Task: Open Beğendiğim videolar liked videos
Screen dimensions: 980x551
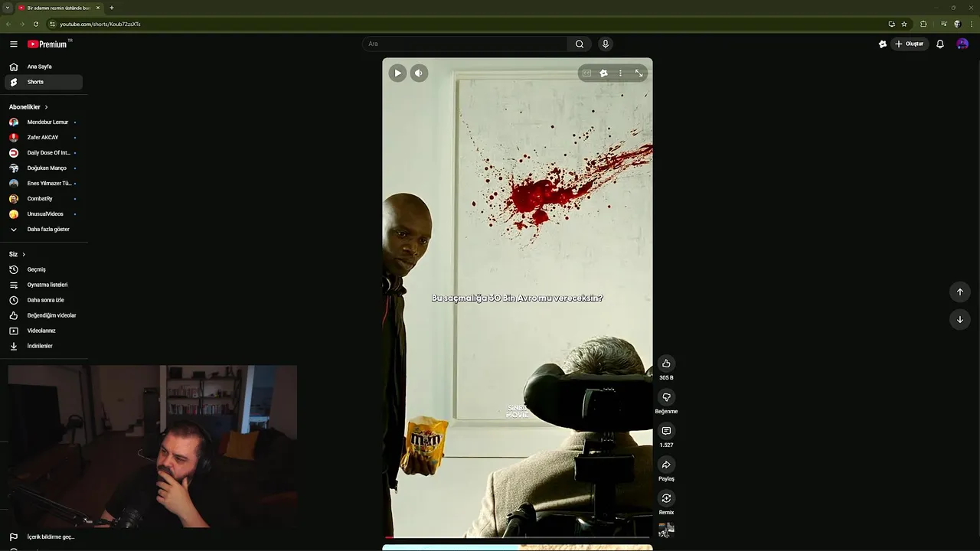Action: coord(44,315)
